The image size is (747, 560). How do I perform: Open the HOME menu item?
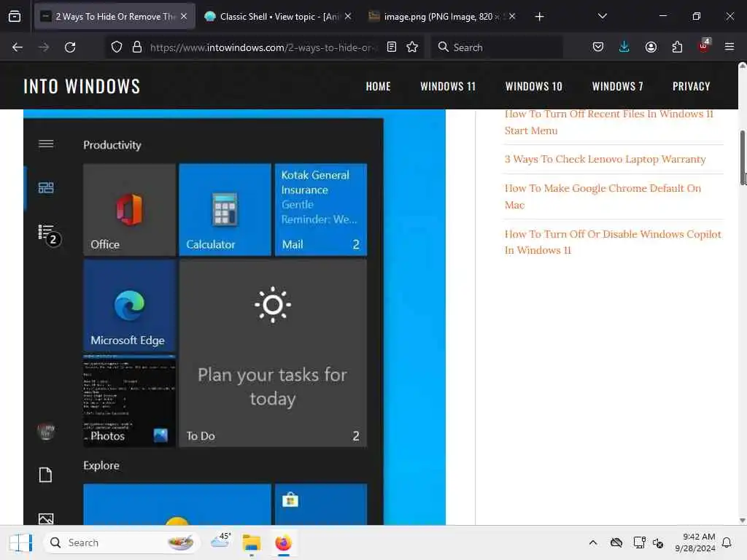click(x=379, y=86)
